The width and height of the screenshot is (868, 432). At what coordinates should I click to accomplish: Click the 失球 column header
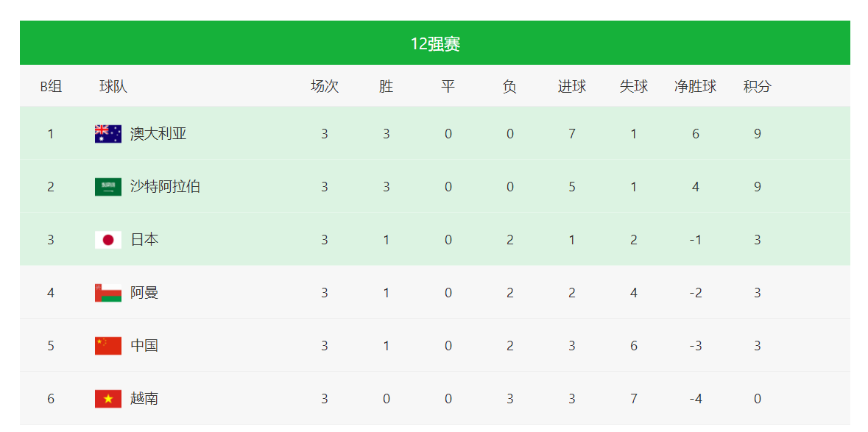coord(633,87)
